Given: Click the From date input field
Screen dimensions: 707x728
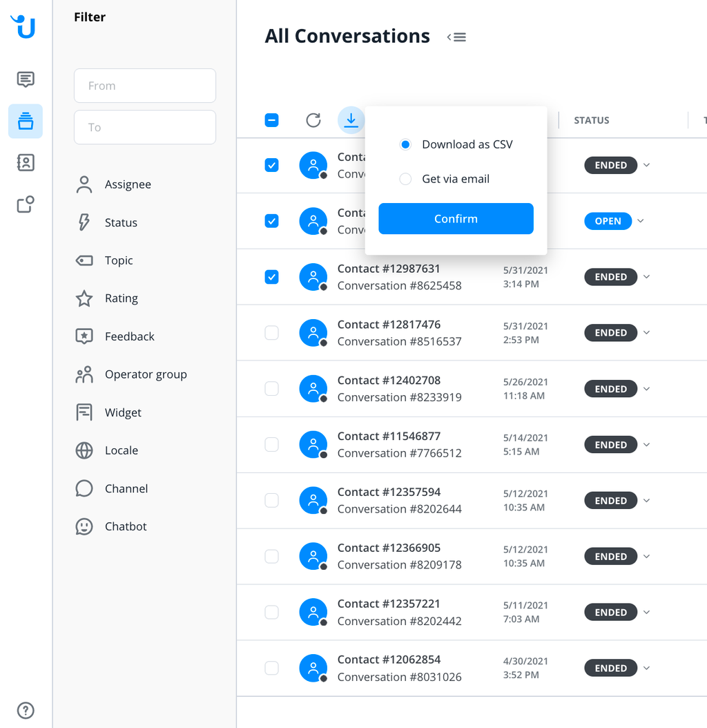Looking at the screenshot, I should pyautogui.click(x=145, y=86).
